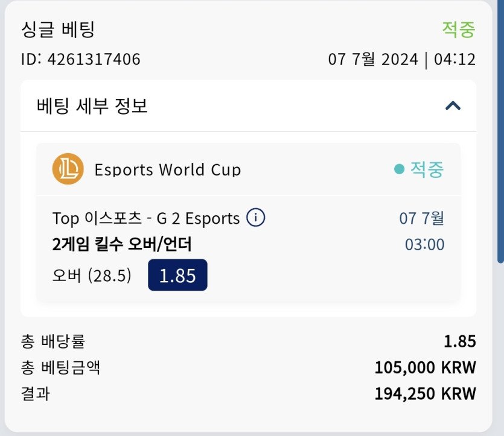Open Top 이스포츠 - G 2 Esports match
Image resolution: width=504 pixels, height=436 pixels.
tap(146, 218)
